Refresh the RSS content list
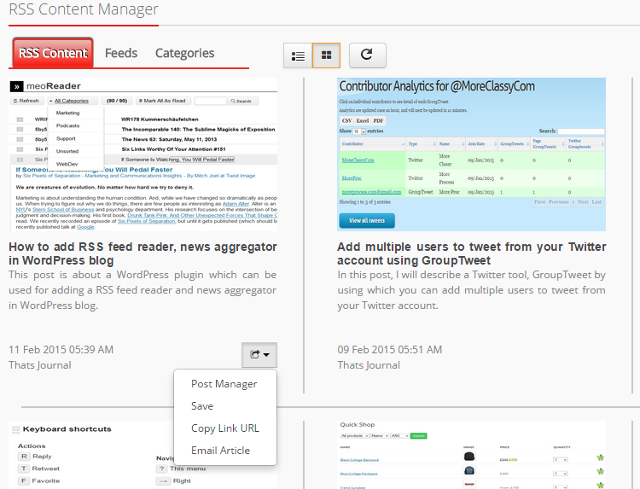The width and height of the screenshot is (640, 489). [x=367, y=55]
